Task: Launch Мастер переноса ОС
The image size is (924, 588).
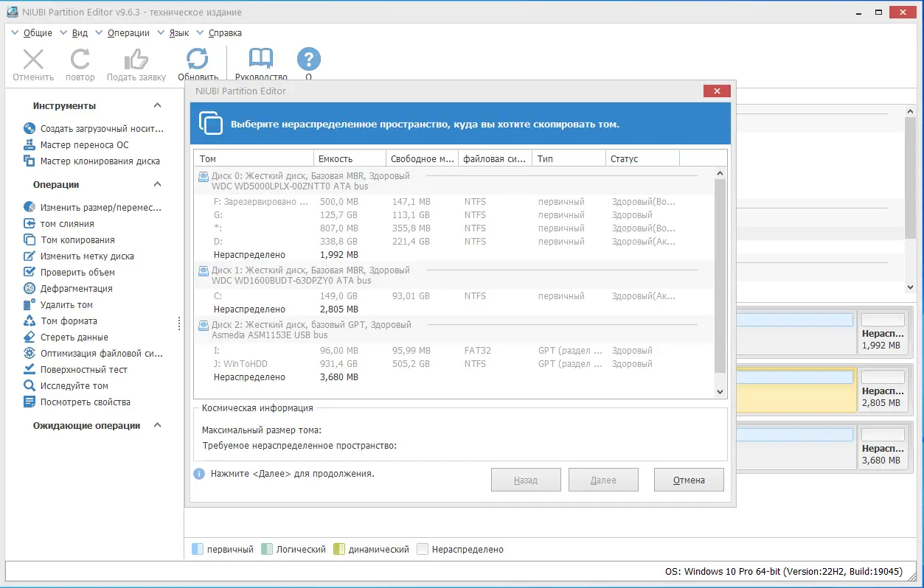Action: point(76,144)
